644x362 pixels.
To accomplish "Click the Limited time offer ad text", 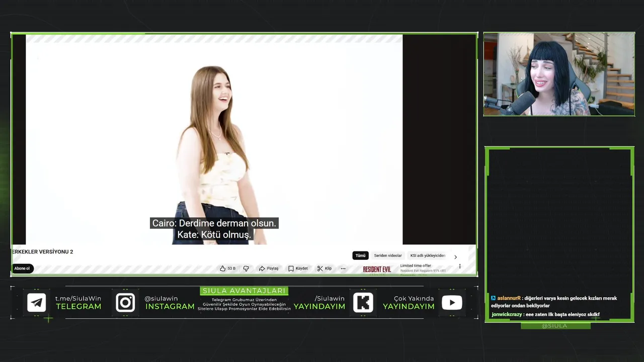I will click(x=416, y=265).
